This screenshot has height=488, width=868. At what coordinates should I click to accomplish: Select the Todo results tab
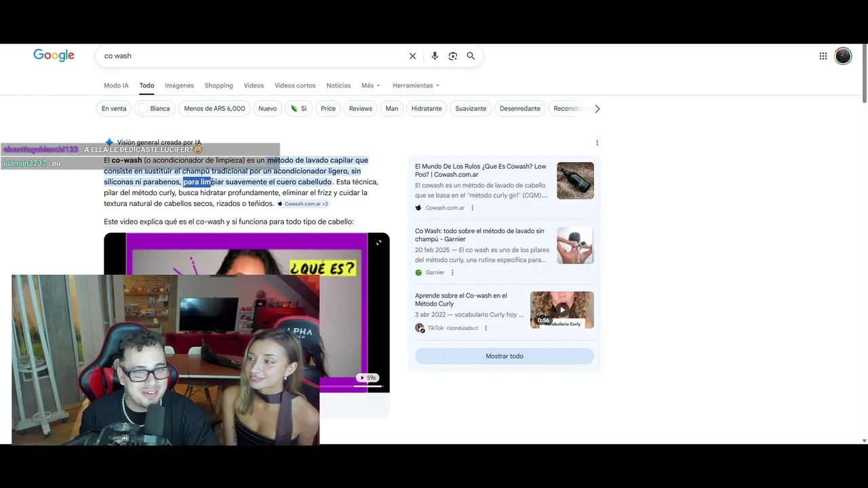[x=146, y=85]
